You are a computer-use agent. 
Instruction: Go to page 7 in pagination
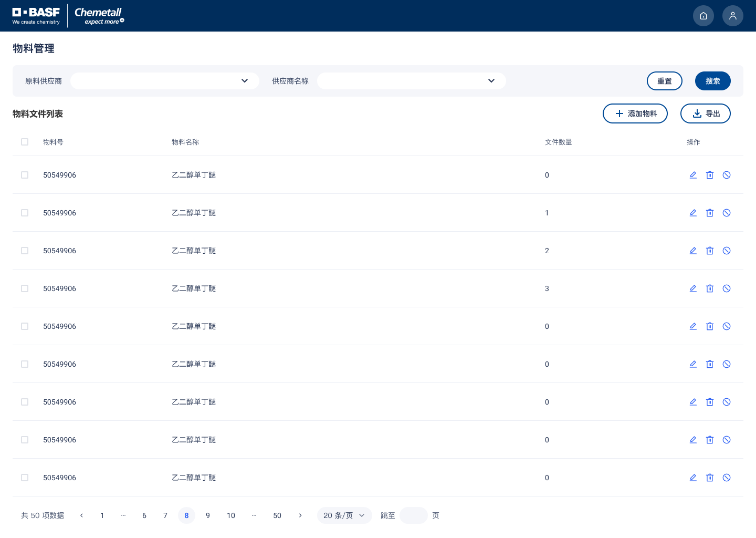click(x=165, y=515)
